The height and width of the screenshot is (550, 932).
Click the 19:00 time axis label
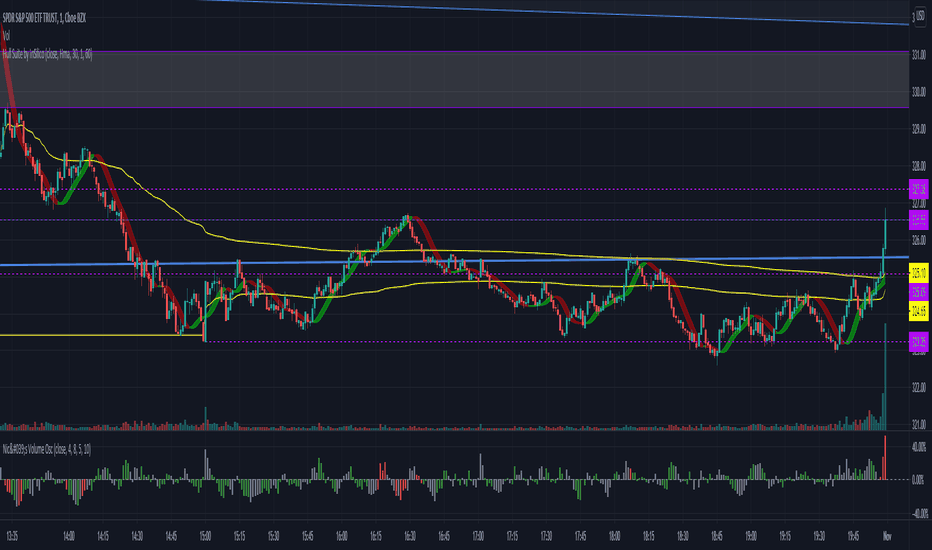click(x=751, y=536)
